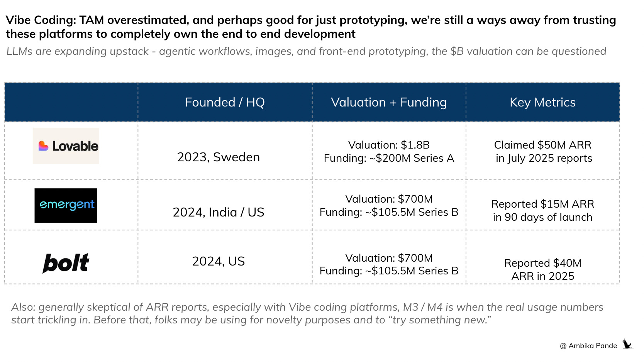The width and height of the screenshot is (644, 362).
Task: Select the Valuation + Funding column header
Action: click(x=389, y=102)
